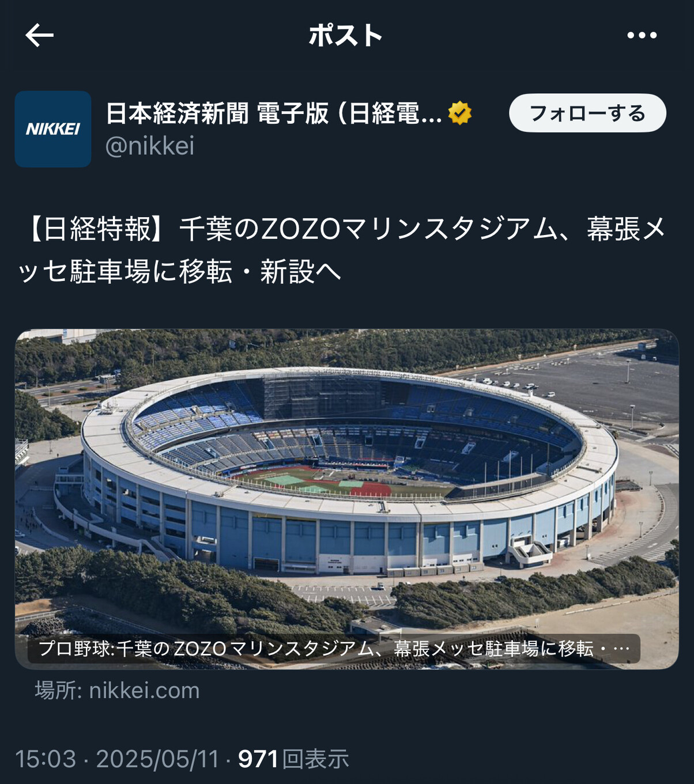
Task: Tap the ッセ駐車場に移転・新設へ text line
Action: (179, 271)
